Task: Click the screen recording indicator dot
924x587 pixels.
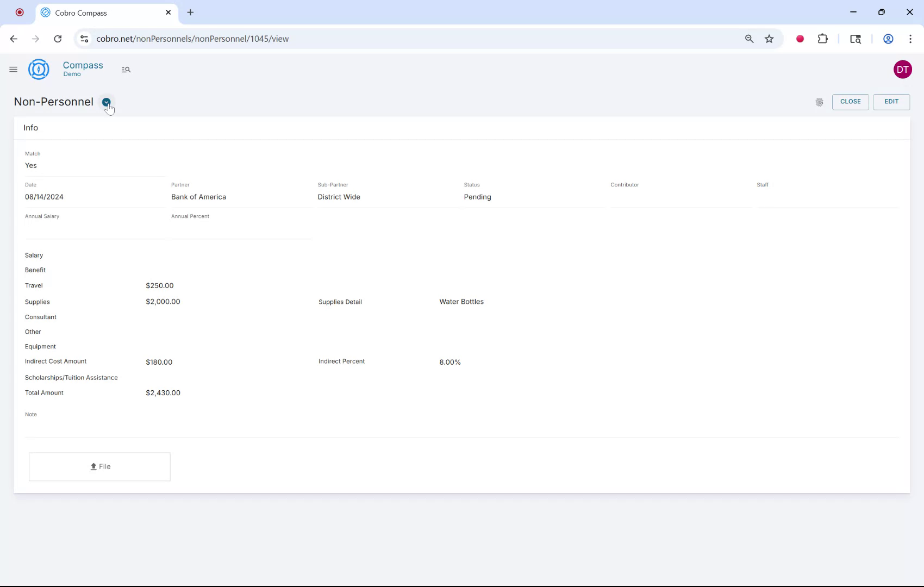Action: pyautogui.click(x=800, y=39)
